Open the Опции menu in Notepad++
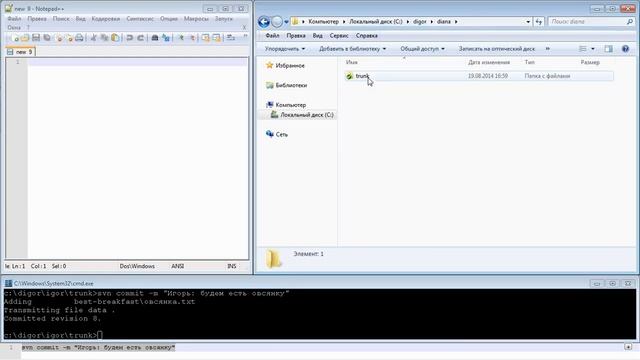Image resolution: width=640 pixels, height=360 pixels. point(169,19)
